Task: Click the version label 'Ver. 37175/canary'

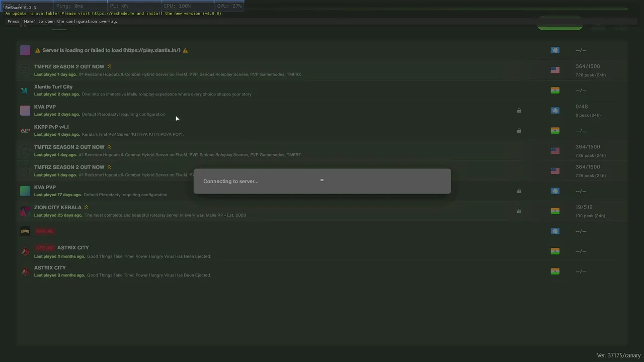Action: pyautogui.click(x=619, y=355)
